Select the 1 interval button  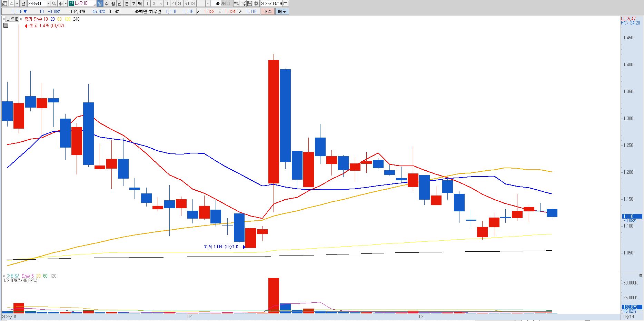147,3
